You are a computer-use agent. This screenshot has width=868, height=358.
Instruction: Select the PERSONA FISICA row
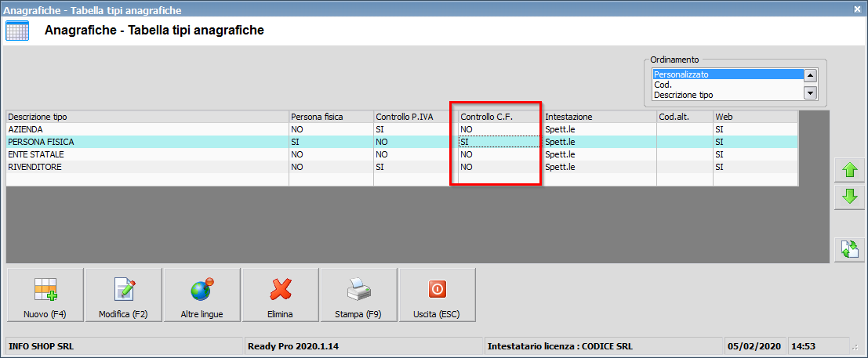[402, 142]
